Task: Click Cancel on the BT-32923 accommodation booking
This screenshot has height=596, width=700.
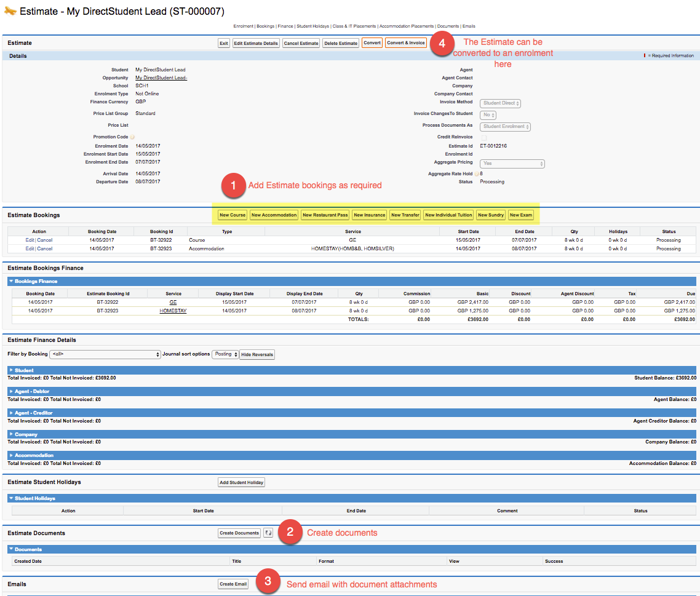Action: 45,248
